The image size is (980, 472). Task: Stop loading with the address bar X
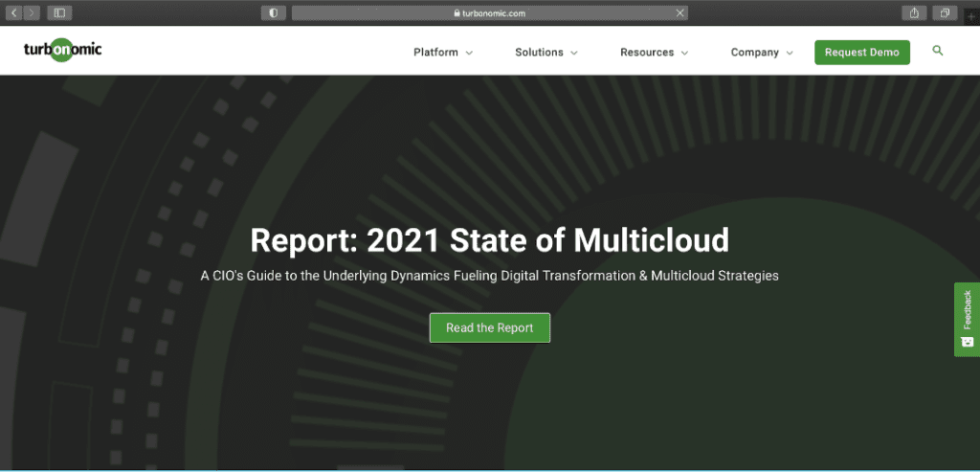(x=680, y=12)
